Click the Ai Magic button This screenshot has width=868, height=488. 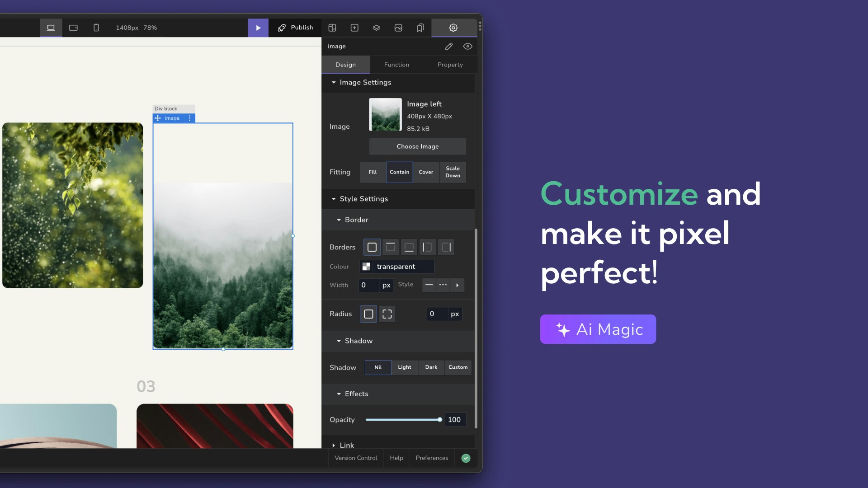[598, 329]
